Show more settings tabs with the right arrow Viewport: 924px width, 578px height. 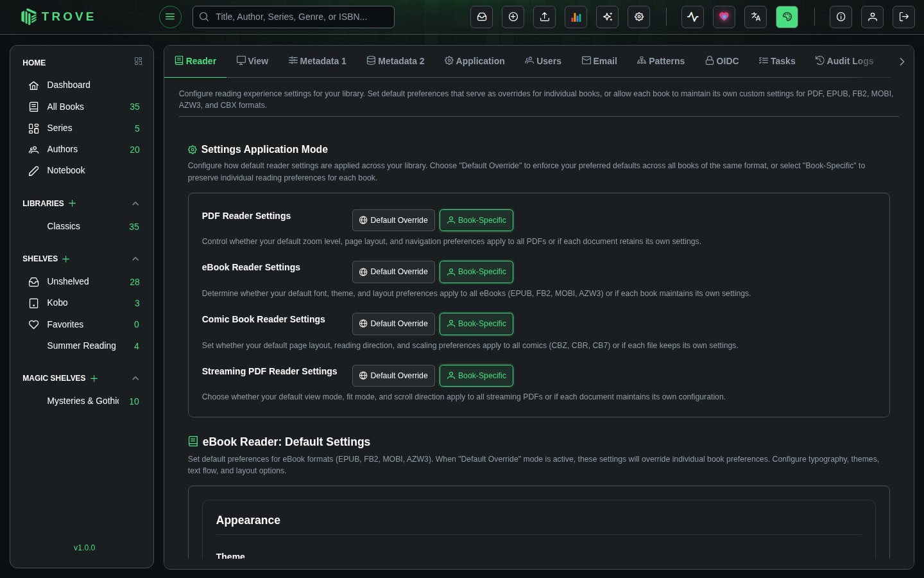902,62
